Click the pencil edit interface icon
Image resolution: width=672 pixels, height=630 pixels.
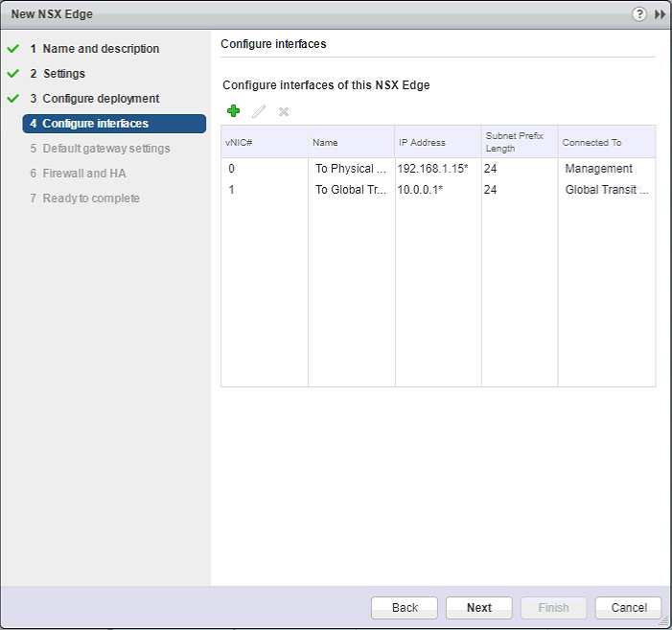click(x=258, y=112)
